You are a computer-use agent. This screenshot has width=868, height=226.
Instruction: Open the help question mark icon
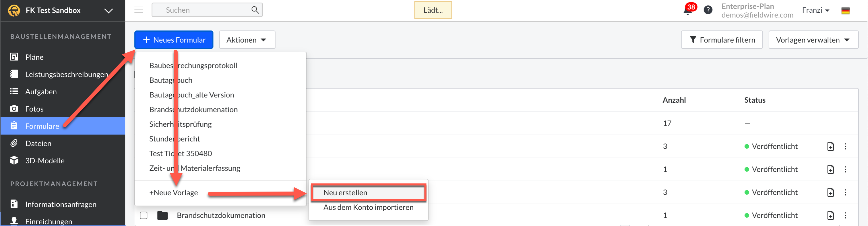click(x=708, y=10)
